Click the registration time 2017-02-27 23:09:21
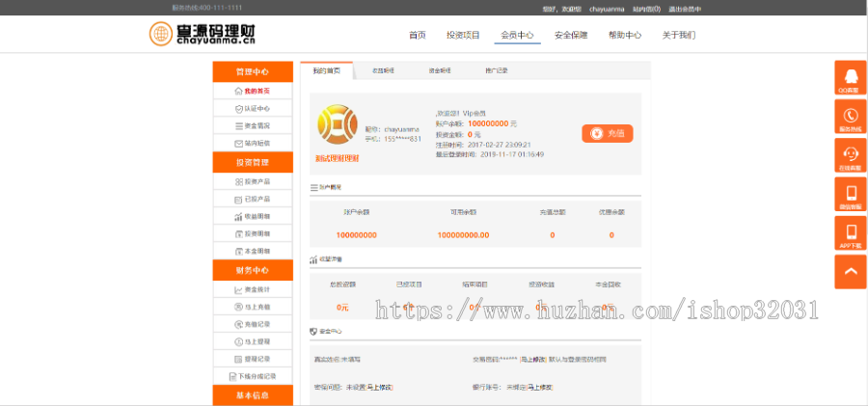Screen dimensions: 868x406 (500, 145)
